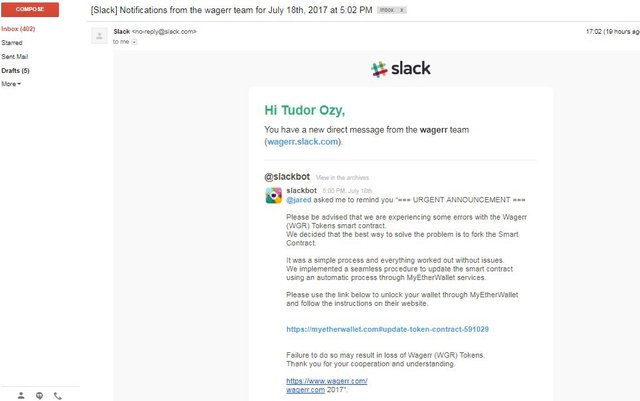Show details arrow next to "to me"
This screenshot has height=401, width=640.
(x=135, y=42)
